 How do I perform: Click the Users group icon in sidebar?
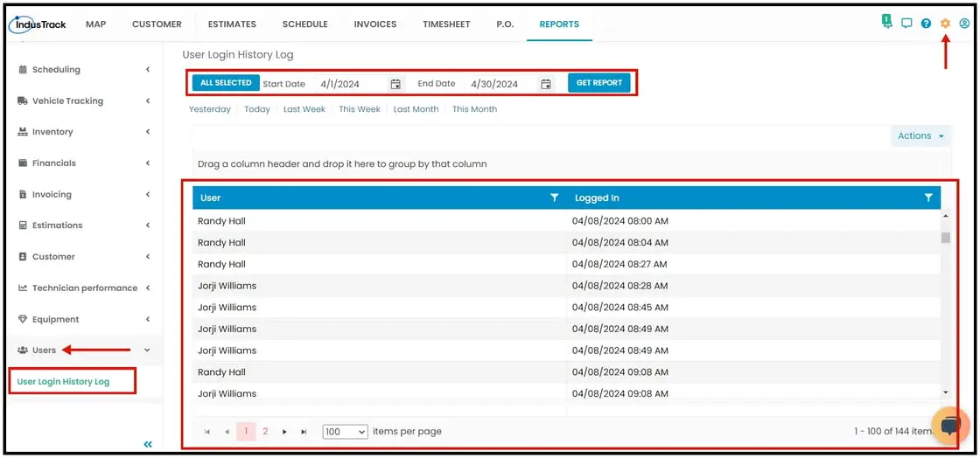[23, 350]
